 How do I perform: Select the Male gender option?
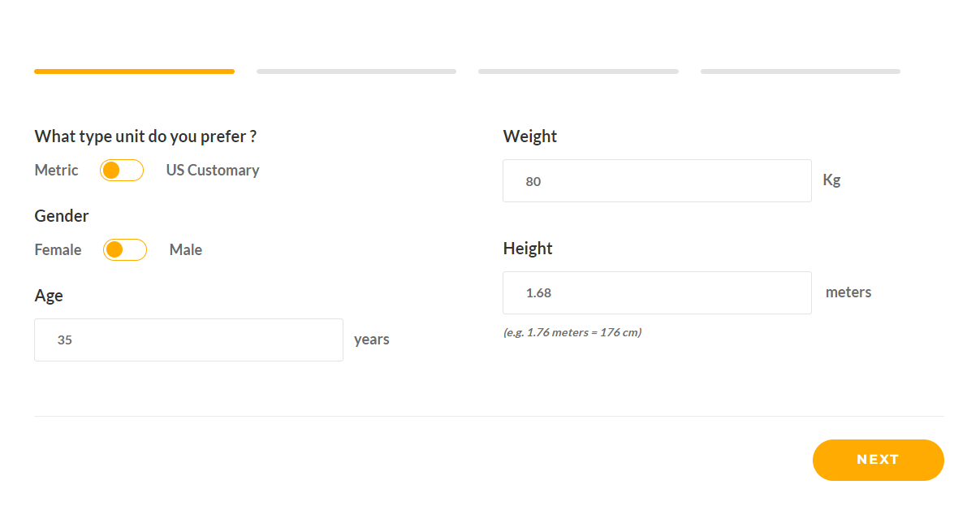[185, 249]
